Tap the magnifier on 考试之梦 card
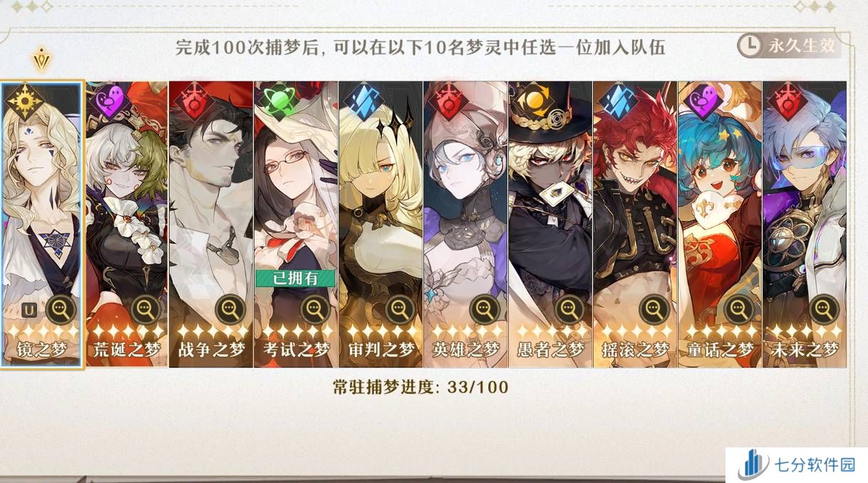Screen dimensions: 868x483 (316, 309)
